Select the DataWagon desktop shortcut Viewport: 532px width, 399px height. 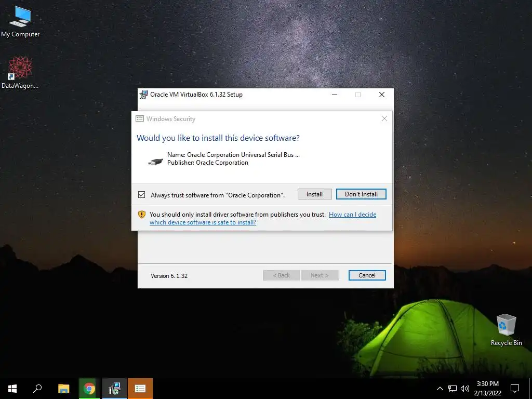(20, 73)
